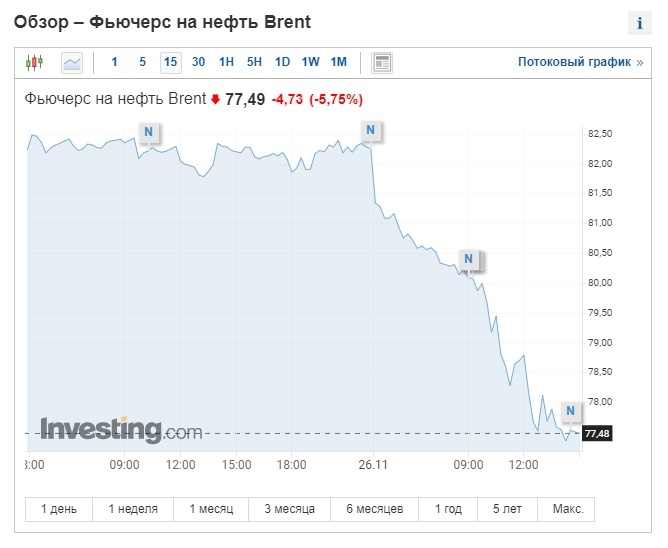
Task: Select the 15-minute interval
Action: [x=170, y=62]
